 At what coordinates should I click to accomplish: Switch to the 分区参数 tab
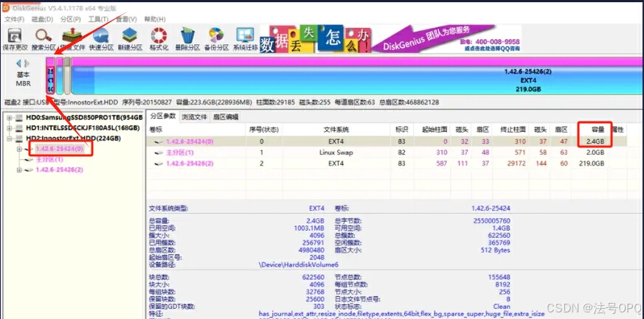(162, 116)
